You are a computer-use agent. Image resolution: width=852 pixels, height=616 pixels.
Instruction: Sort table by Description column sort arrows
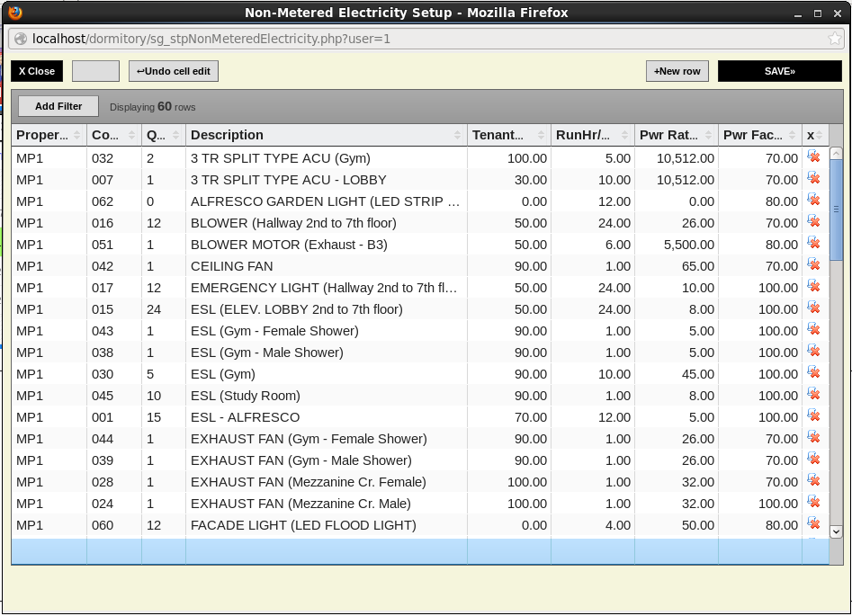click(458, 135)
